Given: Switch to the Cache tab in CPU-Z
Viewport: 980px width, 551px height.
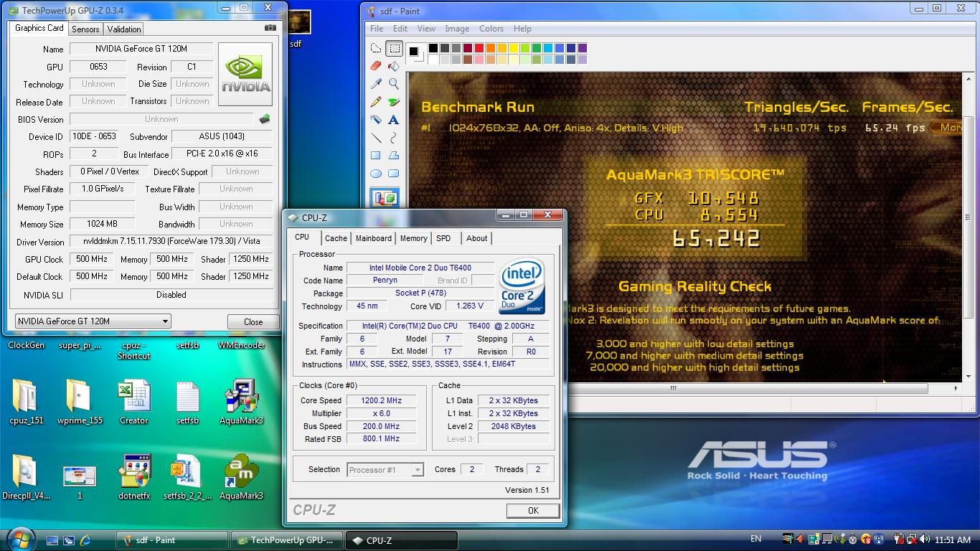Looking at the screenshot, I should coord(336,238).
